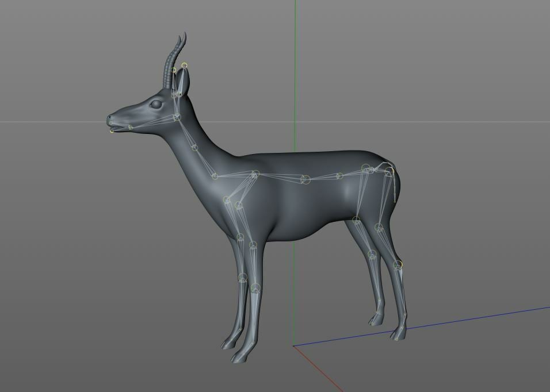Select the shoulder joint above the front legs
Image resolution: width=550 pixels, height=392 pixels.
coord(255,174)
